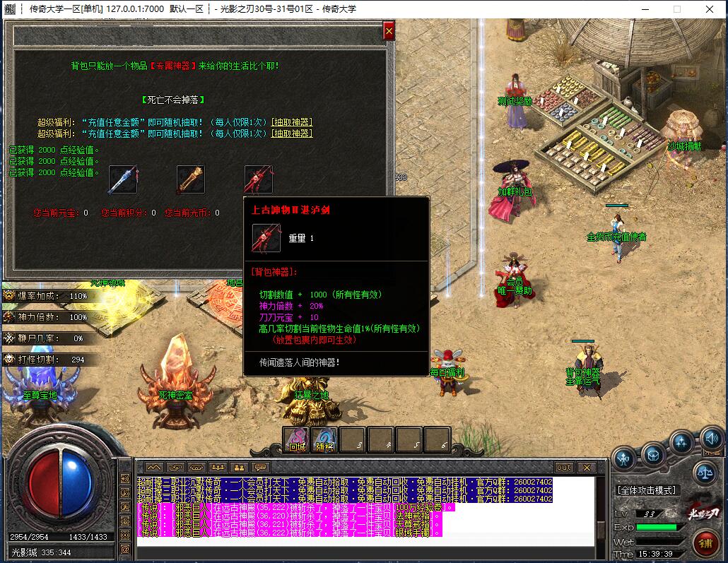Open the bag inventory round button
The height and width of the screenshot is (563, 728).
(653, 456)
